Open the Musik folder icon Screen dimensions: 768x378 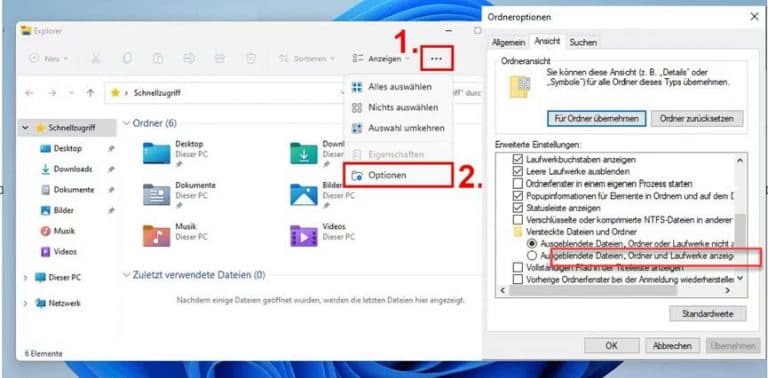pyautogui.click(x=157, y=236)
